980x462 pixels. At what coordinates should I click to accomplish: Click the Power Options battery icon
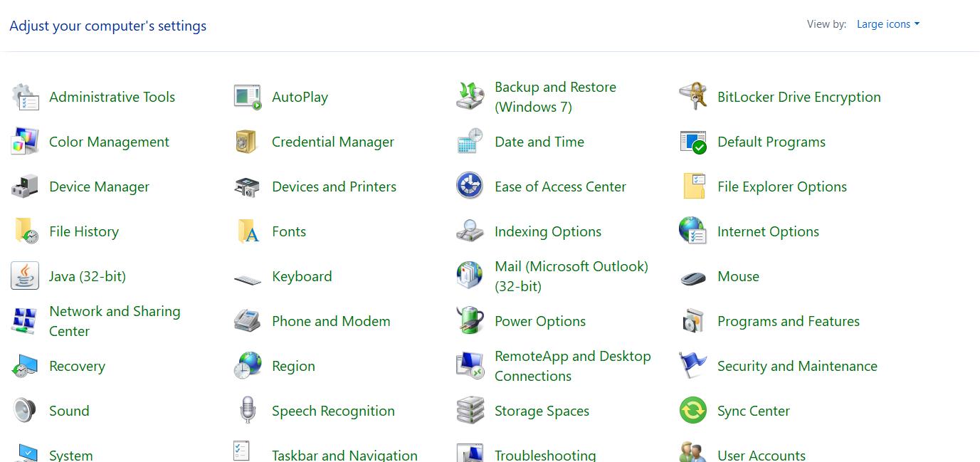[x=470, y=321]
